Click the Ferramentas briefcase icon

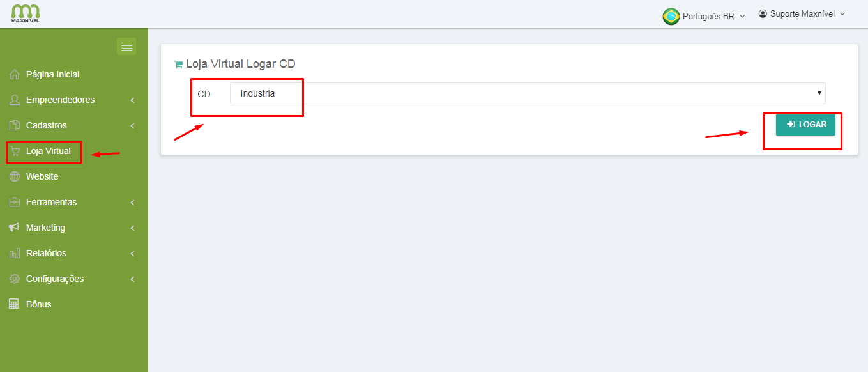(x=15, y=203)
